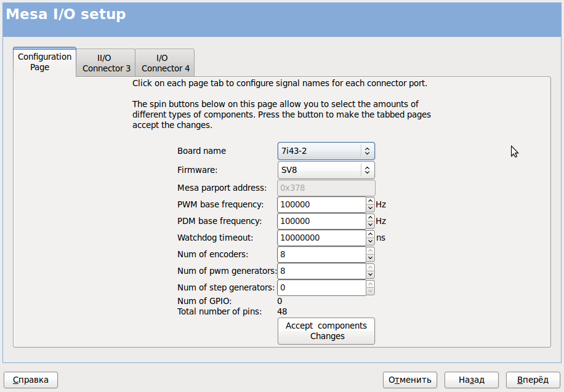The width and height of the screenshot is (564, 392).
Task: Decrease PDM base frequency with down arrow
Action: tap(370, 225)
